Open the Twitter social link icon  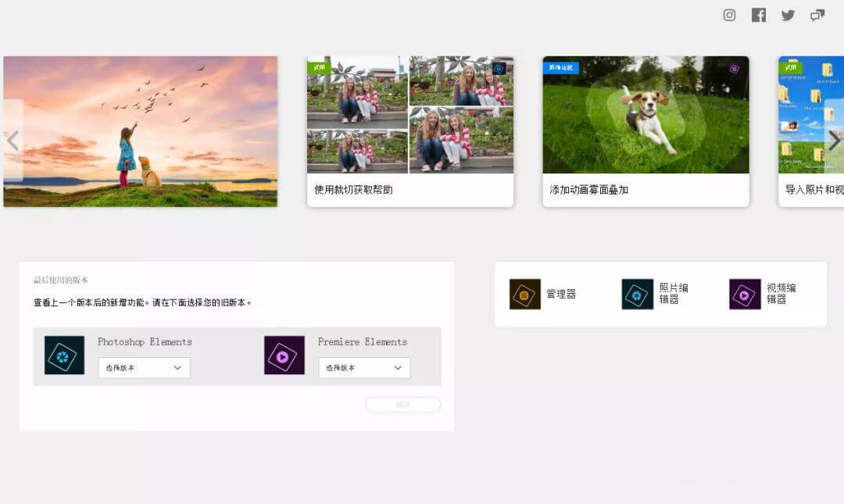tap(788, 15)
